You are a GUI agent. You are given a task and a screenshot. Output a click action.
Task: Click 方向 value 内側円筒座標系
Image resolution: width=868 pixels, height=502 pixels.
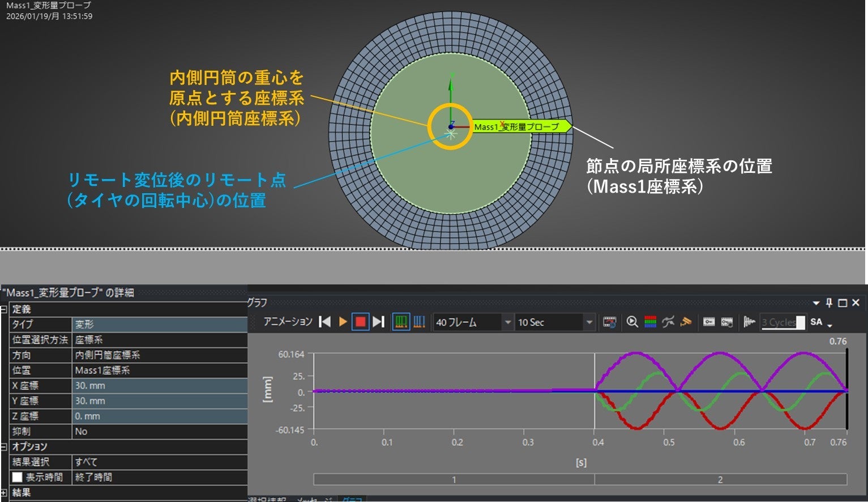160,355
